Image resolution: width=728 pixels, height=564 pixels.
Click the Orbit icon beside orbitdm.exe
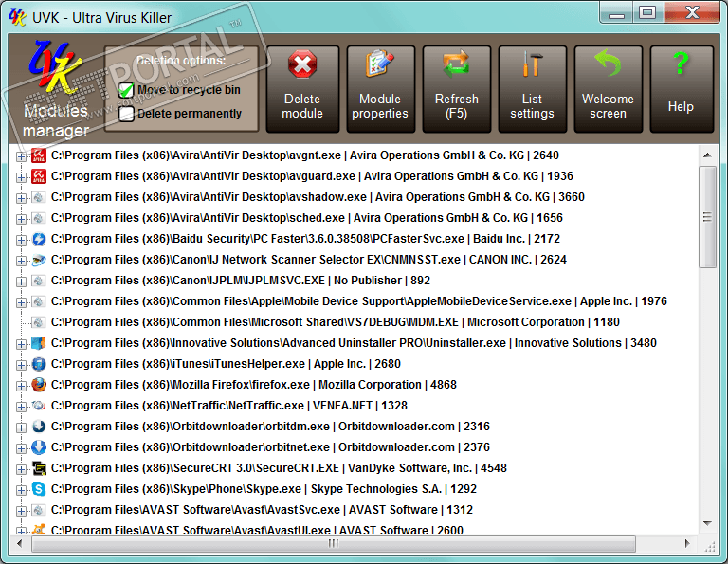pos(39,427)
